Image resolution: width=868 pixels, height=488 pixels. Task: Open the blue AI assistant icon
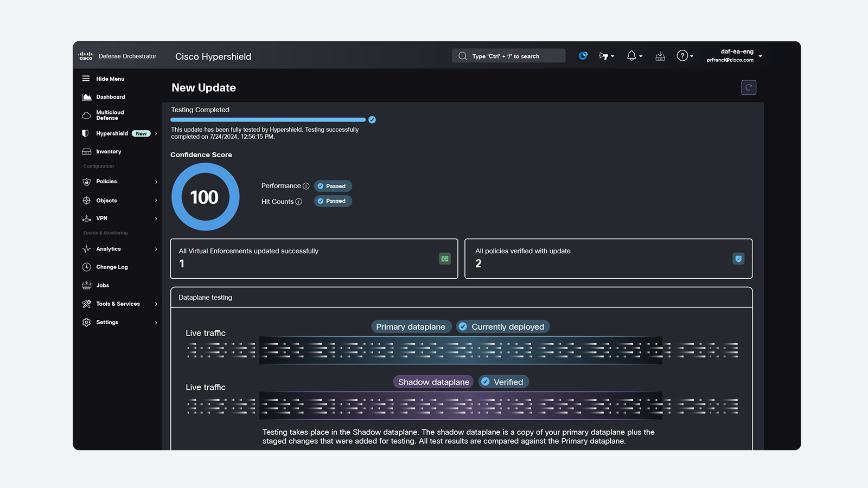tap(583, 55)
